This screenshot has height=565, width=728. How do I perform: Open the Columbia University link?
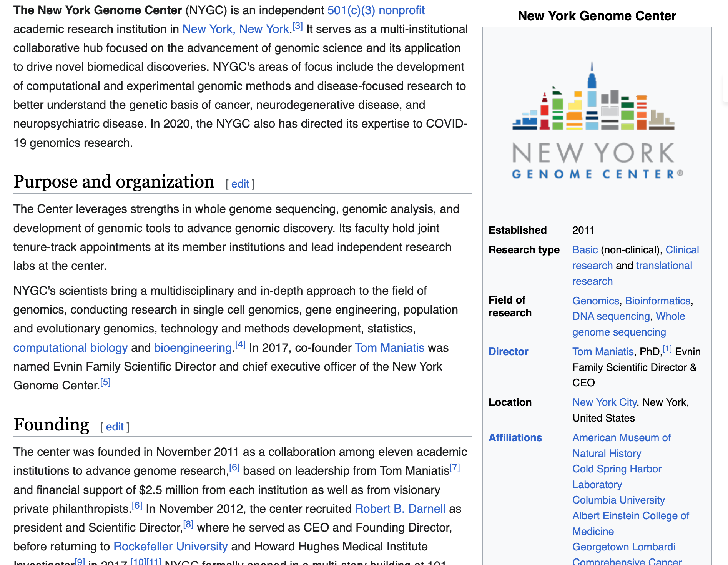pyautogui.click(x=618, y=500)
